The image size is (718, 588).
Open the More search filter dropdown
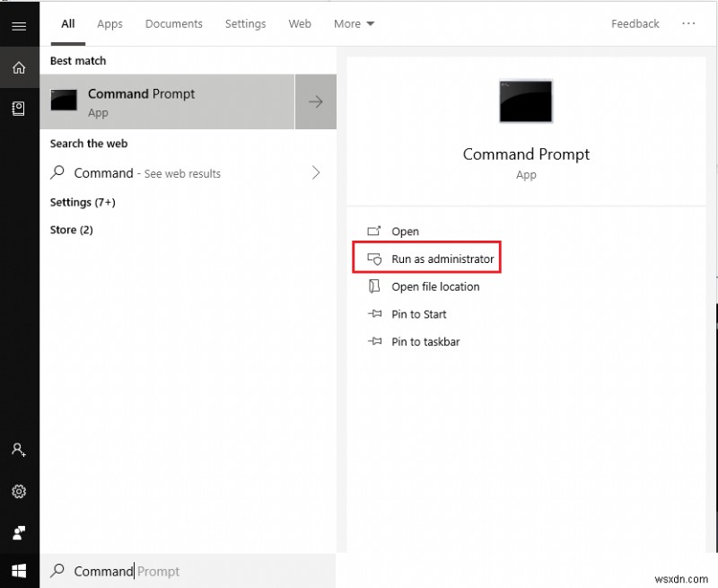[x=354, y=24]
